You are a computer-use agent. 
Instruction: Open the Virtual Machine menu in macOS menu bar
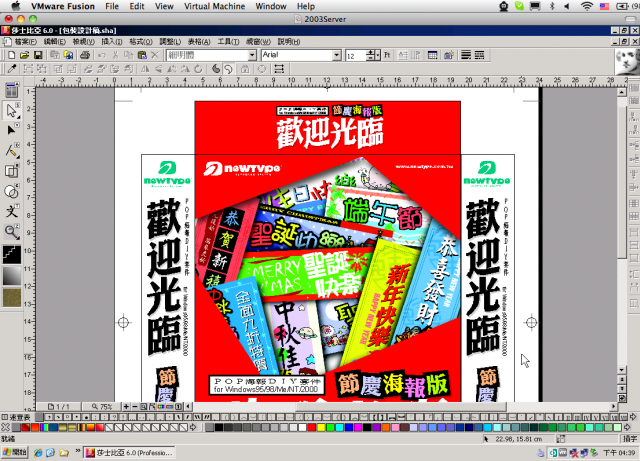tap(214, 6)
